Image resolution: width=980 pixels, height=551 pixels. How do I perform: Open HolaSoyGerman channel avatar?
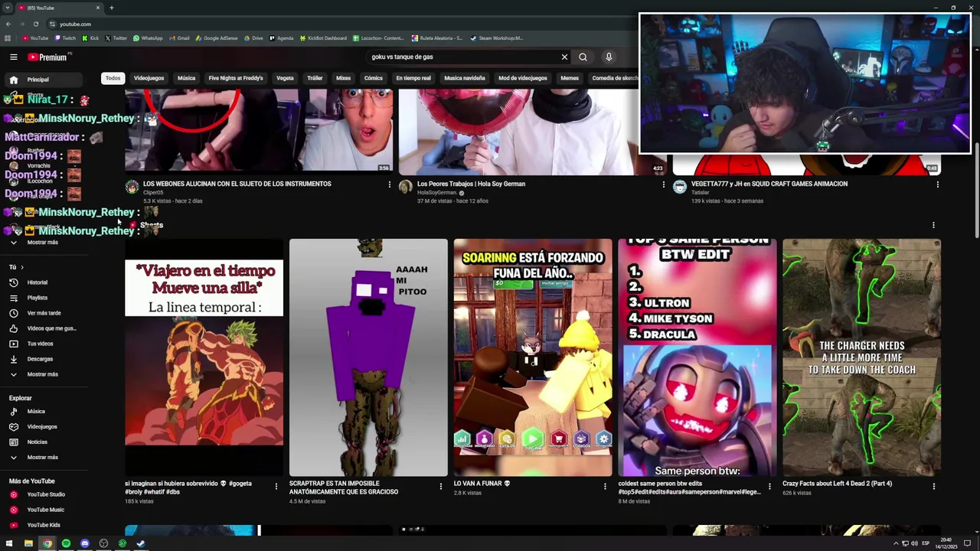click(x=405, y=187)
